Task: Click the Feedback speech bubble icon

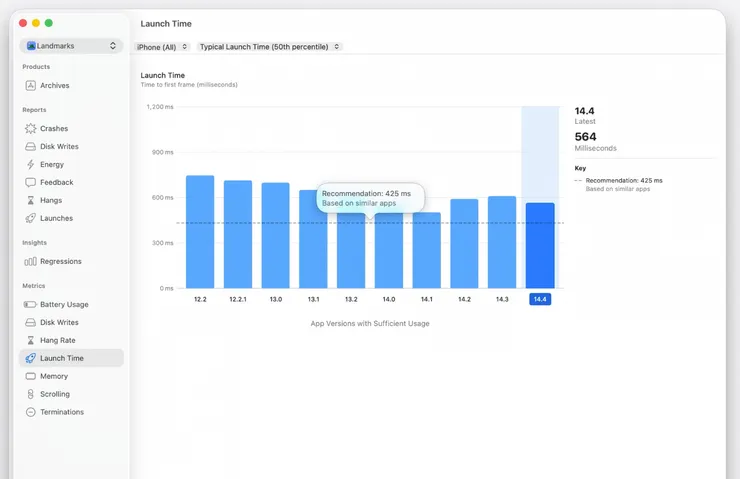Action: tap(30, 183)
